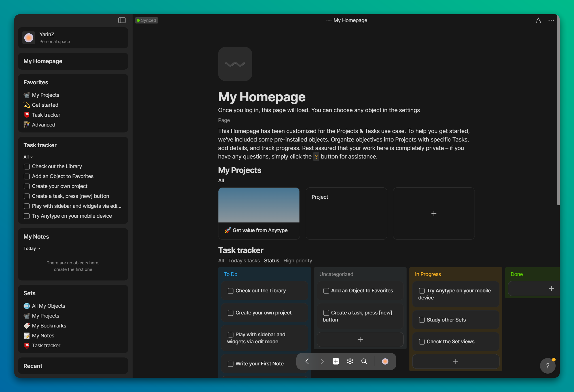The width and height of the screenshot is (574, 392).
Task: Toggle the sidebar panel icon
Action: pyautogui.click(x=122, y=20)
